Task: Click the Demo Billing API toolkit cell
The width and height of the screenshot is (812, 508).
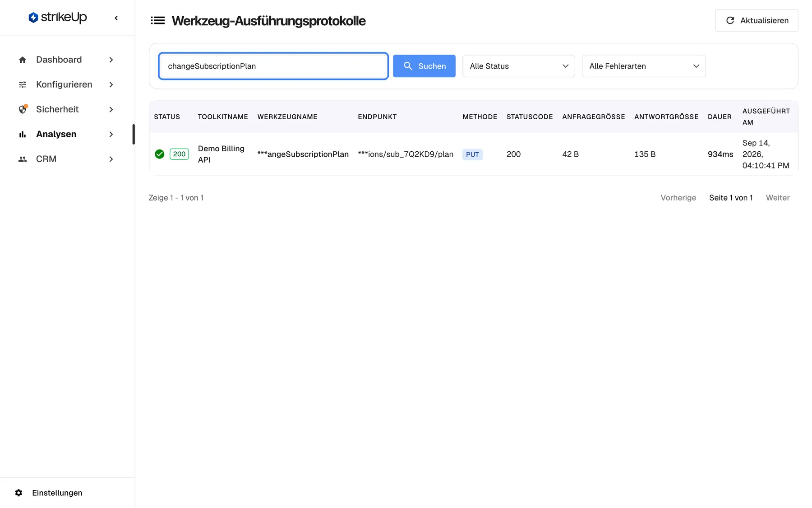Action: click(x=221, y=154)
